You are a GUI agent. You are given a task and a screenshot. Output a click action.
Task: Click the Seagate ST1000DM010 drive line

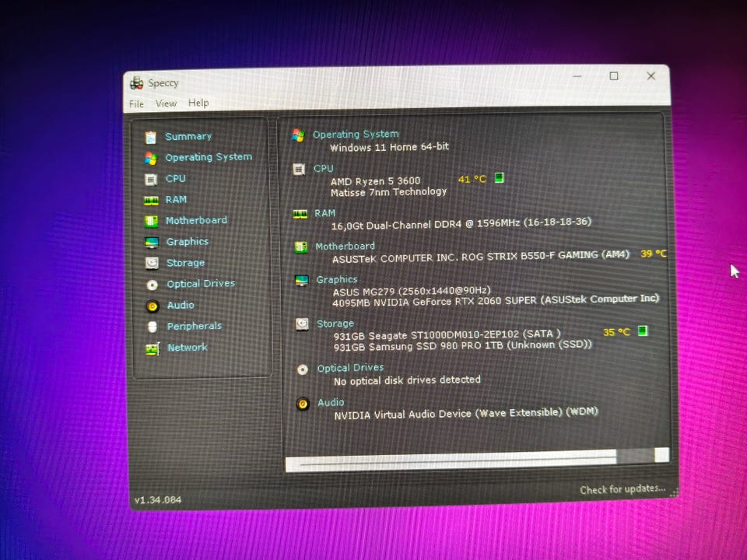coord(447,334)
